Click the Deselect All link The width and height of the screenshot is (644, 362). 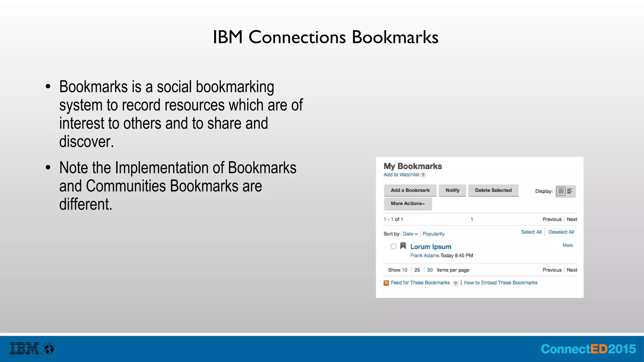click(x=561, y=232)
